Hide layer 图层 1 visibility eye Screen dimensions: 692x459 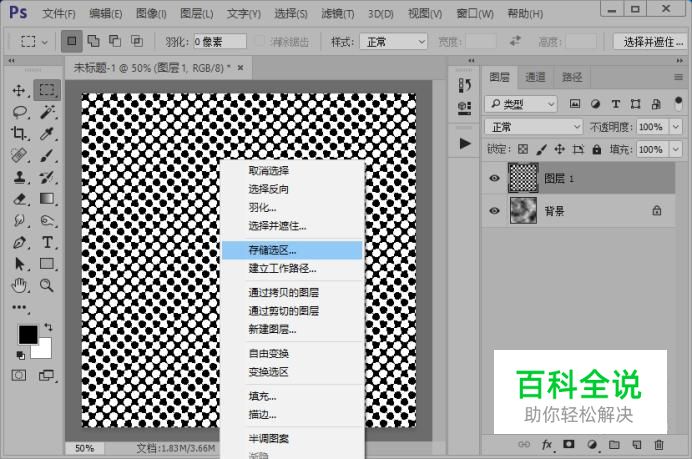coord(495,178)
